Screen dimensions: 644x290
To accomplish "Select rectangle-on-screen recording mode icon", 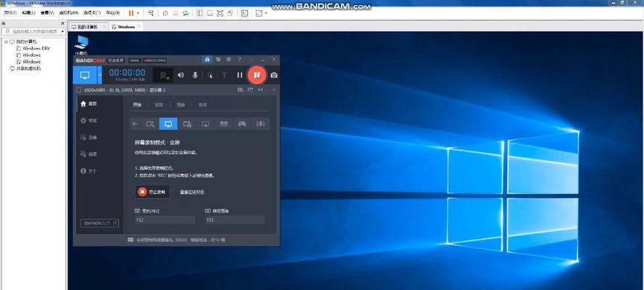I will 150,124.
